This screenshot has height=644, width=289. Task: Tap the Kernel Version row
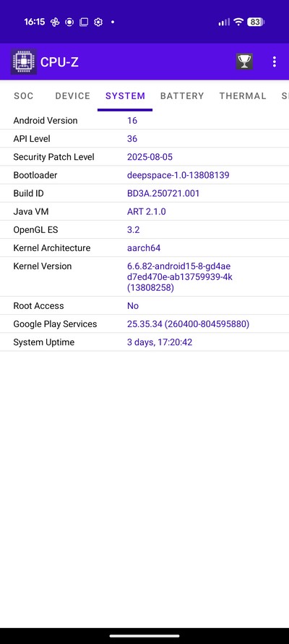pyautogui.click(x=144, y=277)
